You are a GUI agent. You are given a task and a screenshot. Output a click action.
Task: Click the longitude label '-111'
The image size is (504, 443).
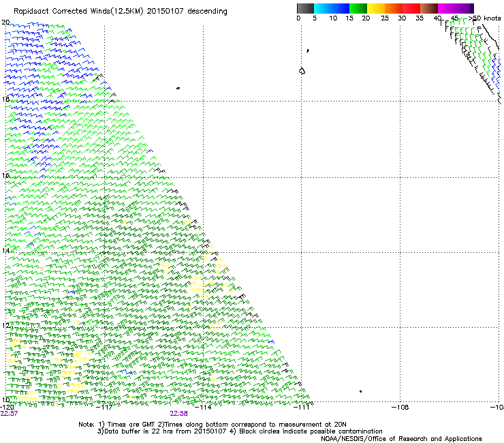point(302,407)
